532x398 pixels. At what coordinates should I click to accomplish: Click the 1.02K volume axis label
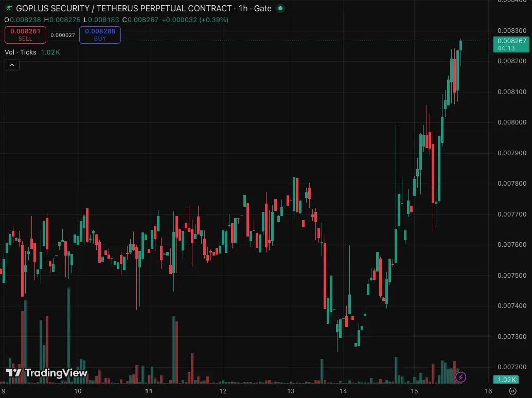coord(507,379)
